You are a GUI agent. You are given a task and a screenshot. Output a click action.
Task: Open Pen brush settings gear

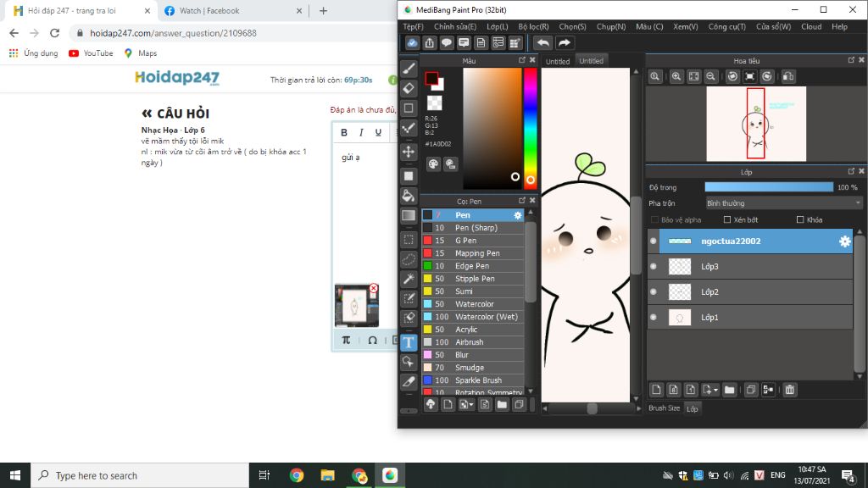518,215
